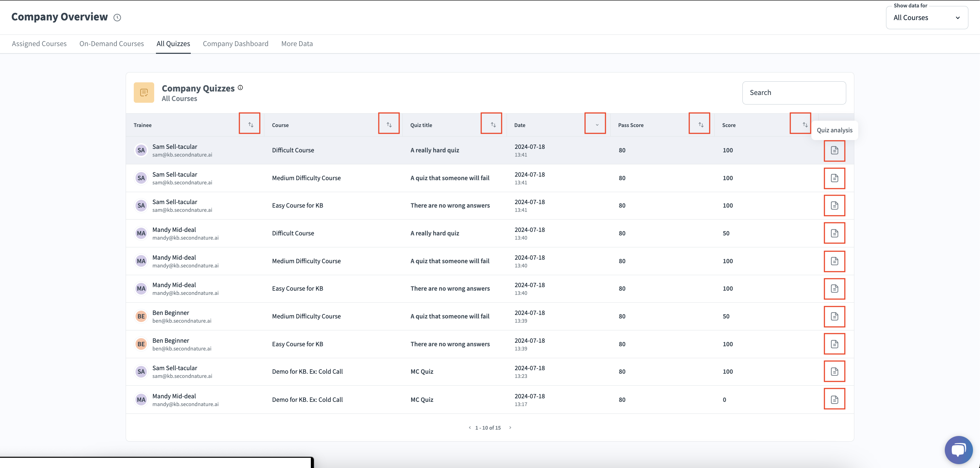The width and height of the screenshot is (980, 468).
Task: Switch to Assigned Courses tab
Action: (x=39, y=44)
